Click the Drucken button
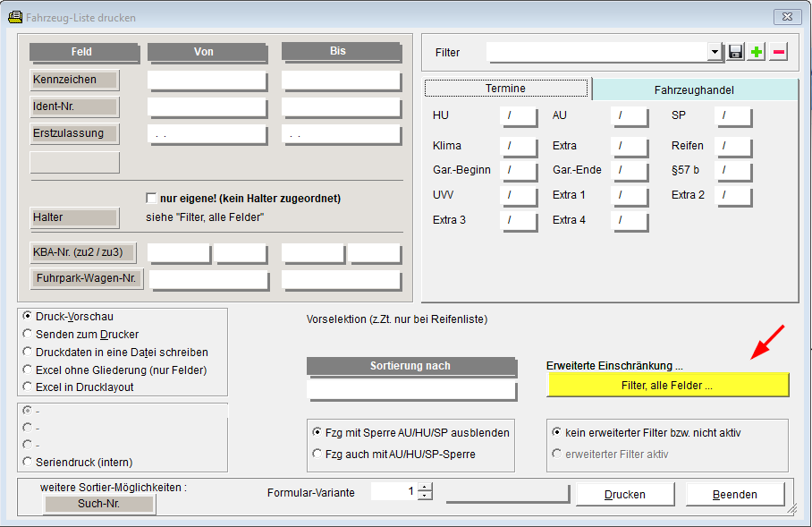This screenshot has height=527, width=812. point(625,495)
